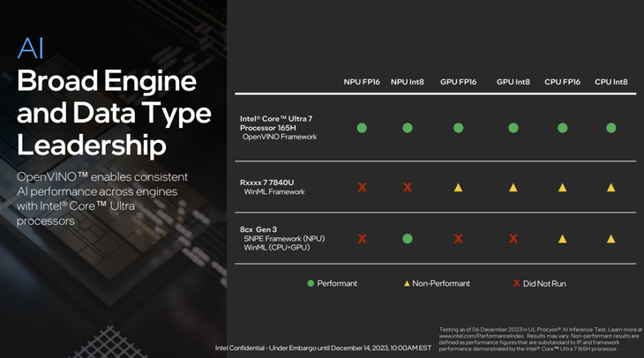Viewport: 644px width, 358px height.
Task: Click the green dot for Intel NPU FP16
Action: 362,128
